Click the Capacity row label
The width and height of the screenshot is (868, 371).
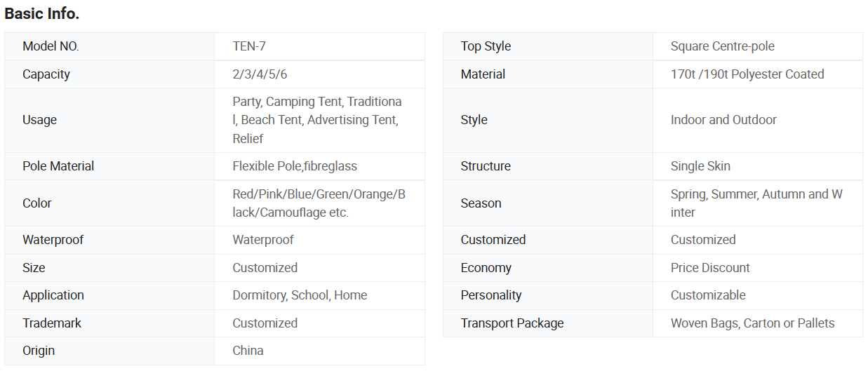(46, 74)
